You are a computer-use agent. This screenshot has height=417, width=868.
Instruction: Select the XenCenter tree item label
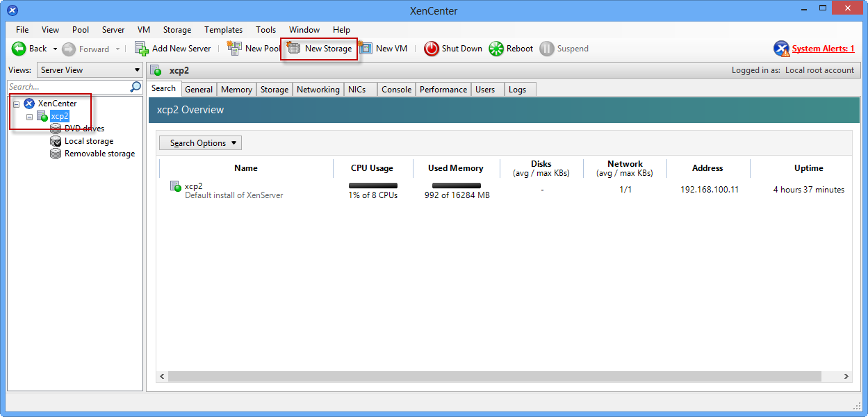click(58, 104)
